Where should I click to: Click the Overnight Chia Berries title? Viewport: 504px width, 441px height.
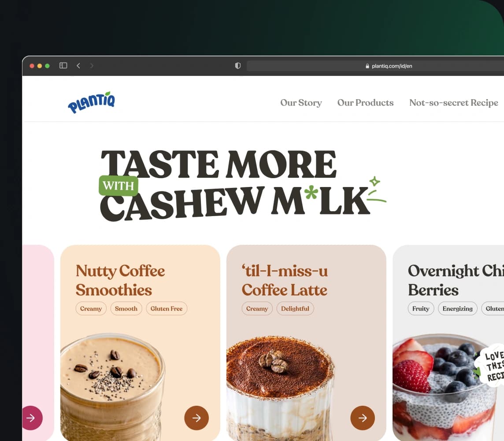pyautogui.click(x=456, y=280)
